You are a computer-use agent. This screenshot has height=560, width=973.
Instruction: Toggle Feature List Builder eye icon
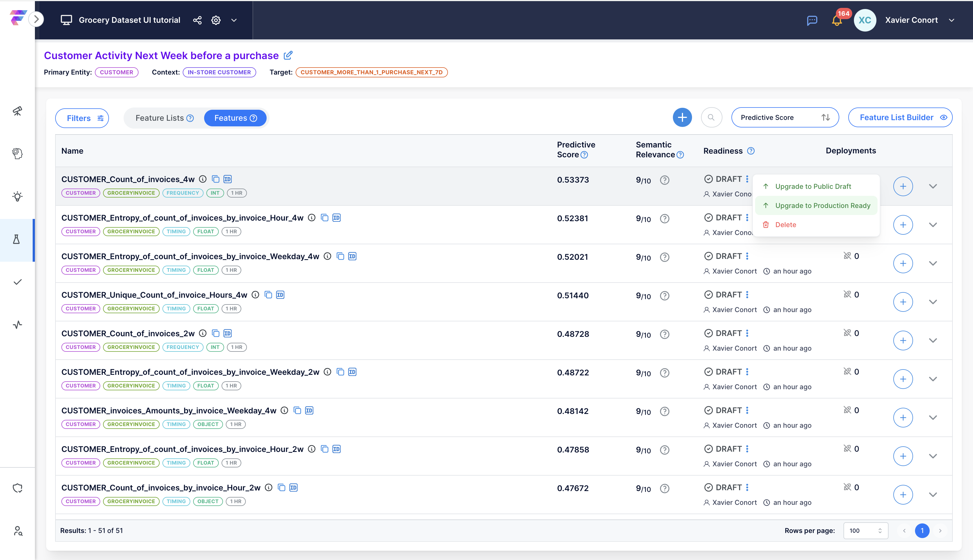tap(943, 118)
